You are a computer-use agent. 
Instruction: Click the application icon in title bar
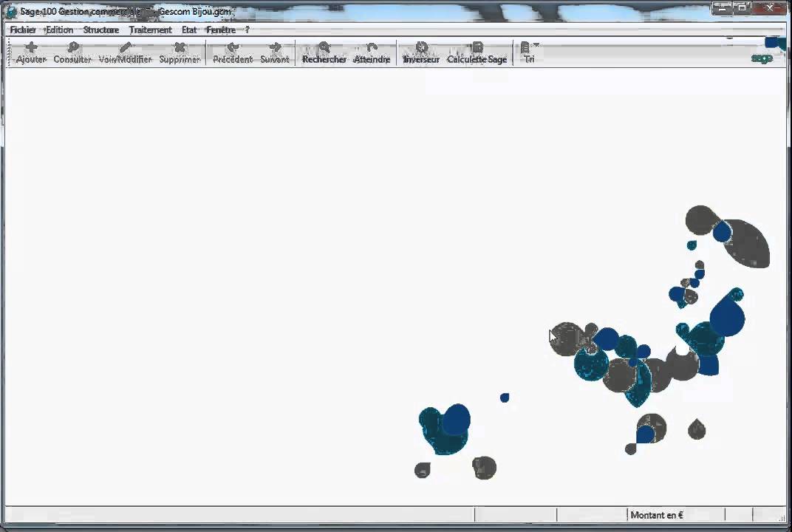(x=10, y=12)
